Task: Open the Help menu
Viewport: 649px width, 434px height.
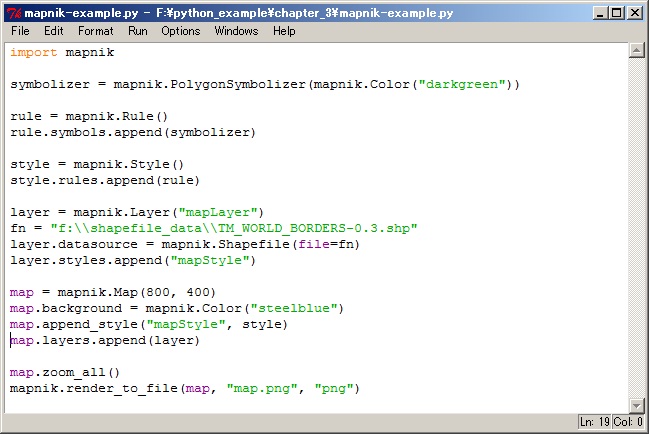Action: click(284, 31)
